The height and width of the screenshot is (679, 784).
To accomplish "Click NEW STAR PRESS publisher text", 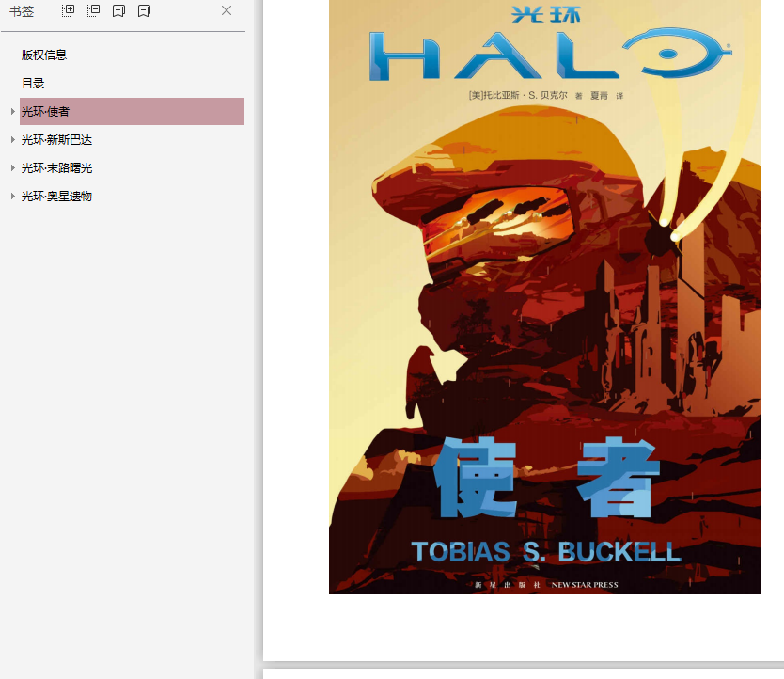I will pos(585,585).
